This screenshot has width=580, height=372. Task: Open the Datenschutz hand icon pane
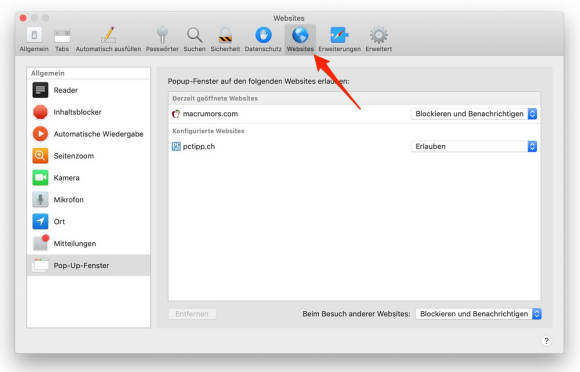click(x=263, y=39)
